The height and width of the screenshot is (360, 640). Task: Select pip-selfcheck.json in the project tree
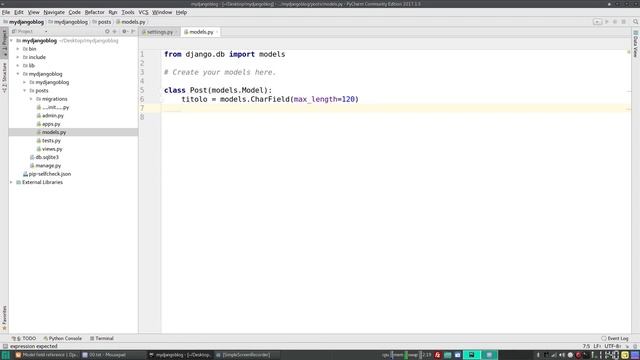click(47, 174)
